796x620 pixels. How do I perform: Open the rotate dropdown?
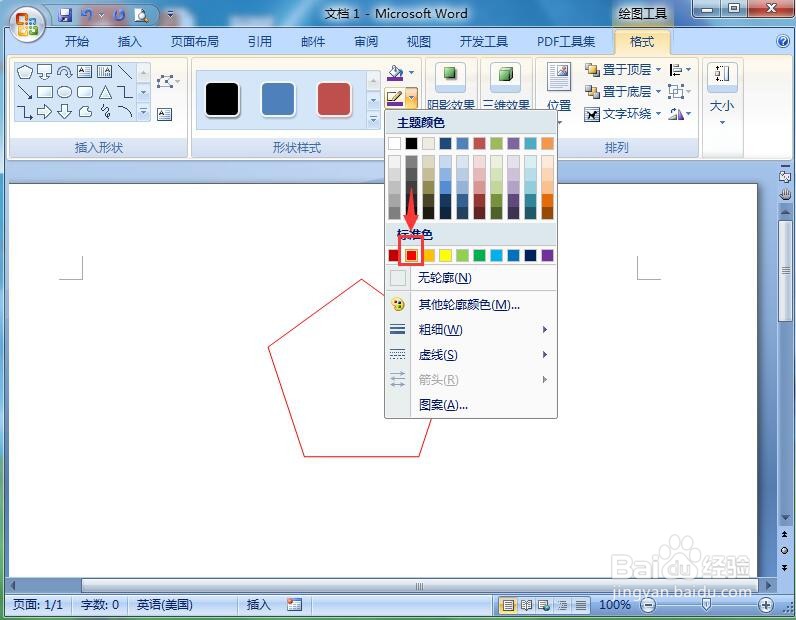point(680,114)
